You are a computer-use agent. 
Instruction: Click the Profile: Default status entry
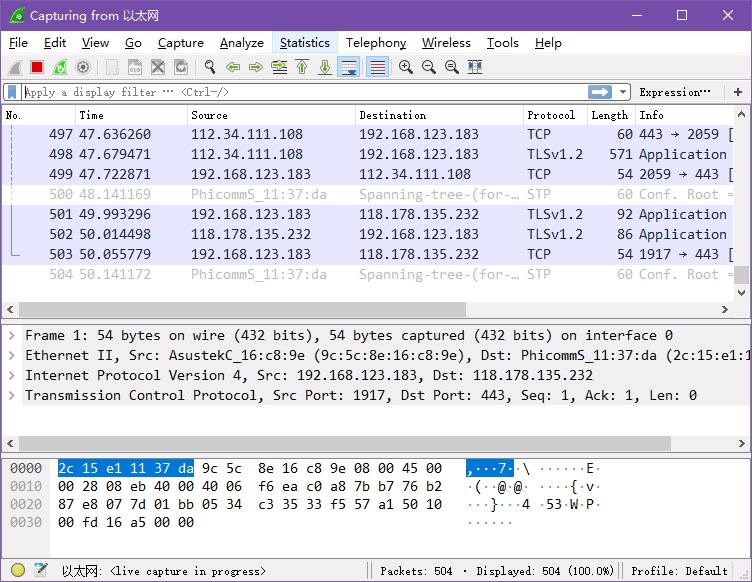tap(679, 571)
